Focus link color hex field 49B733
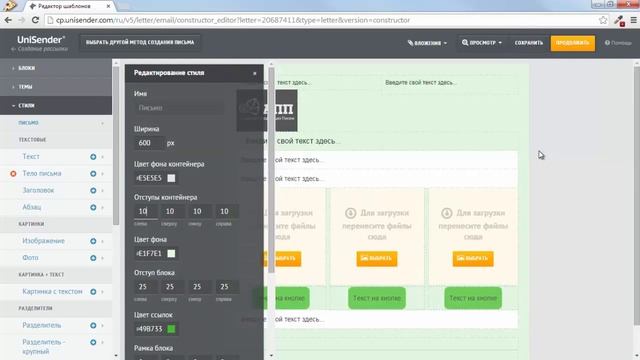The height and width of the screenshot is (360, 640). (x=150, y=329)
